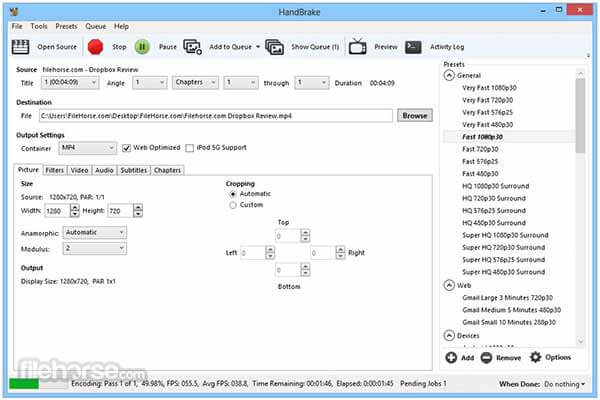This screenshot has width=600, height=400.
Task: Open the Show Queue icon
Action: click(x=274, y=47)
